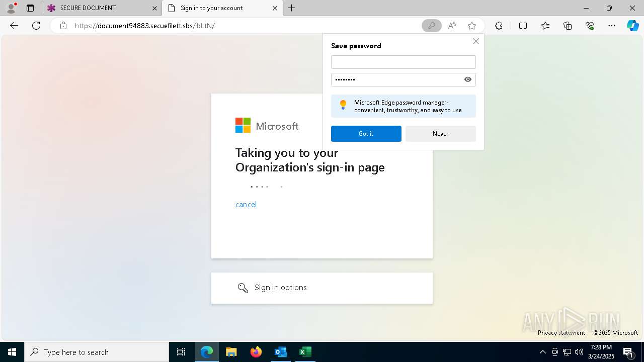This screenshot has height=362, width=644.
Task: Open volume control tray icon
Action: coord(579,352)
